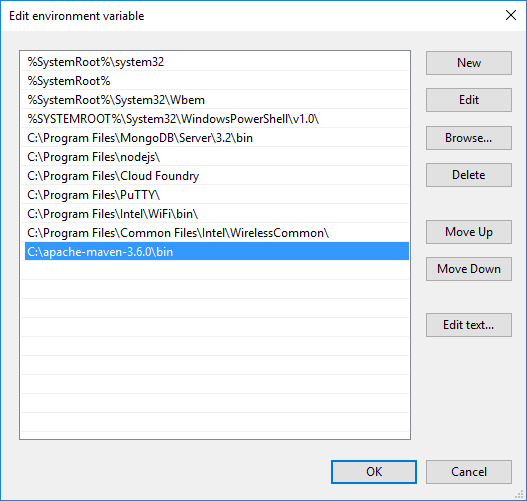
Task: Select the plain %SystemRoot% entry
Action: [217, 81]
